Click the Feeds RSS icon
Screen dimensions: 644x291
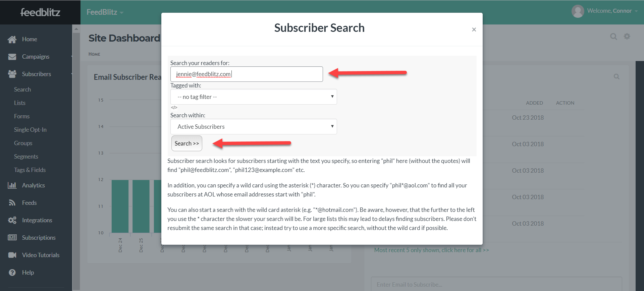(x=12, y=203)
